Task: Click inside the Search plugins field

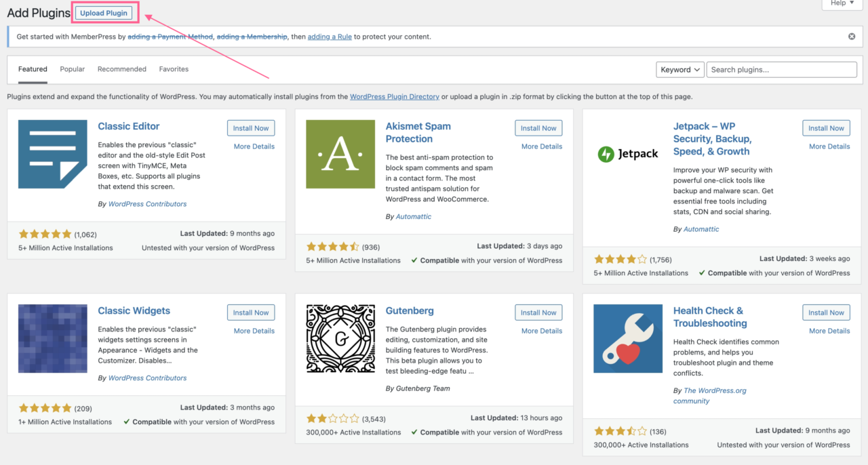Action: pyautogui.click(x=781, y=69)
